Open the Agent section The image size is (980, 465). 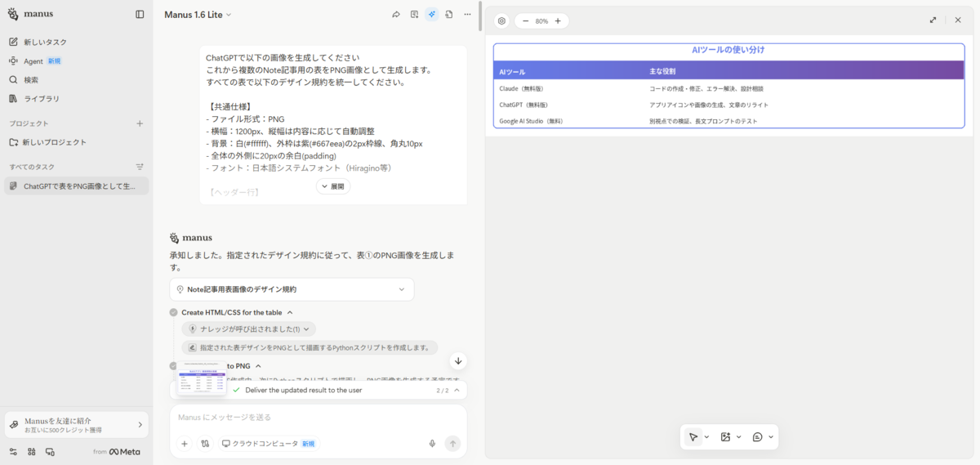pyautogui.click(x=33, y=60)
